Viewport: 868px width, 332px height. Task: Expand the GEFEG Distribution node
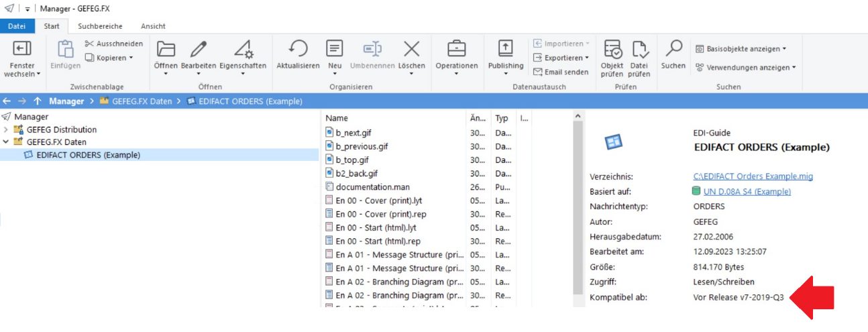[x=6, y=129]
